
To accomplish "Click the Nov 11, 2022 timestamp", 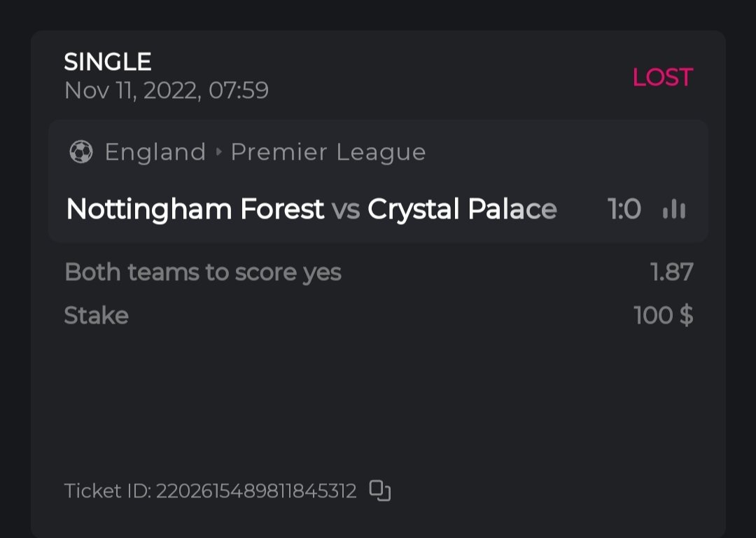I will pyautogui.click(x=167, y=90).
